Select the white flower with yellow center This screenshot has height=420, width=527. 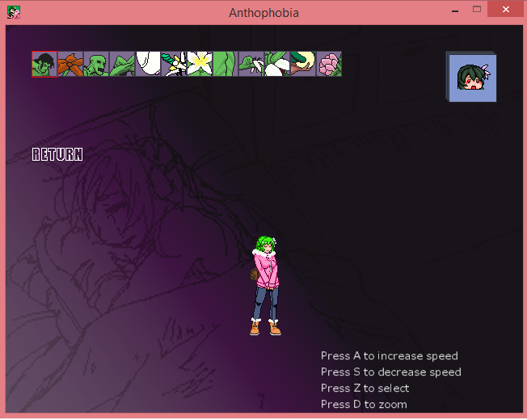pos(200,65)
